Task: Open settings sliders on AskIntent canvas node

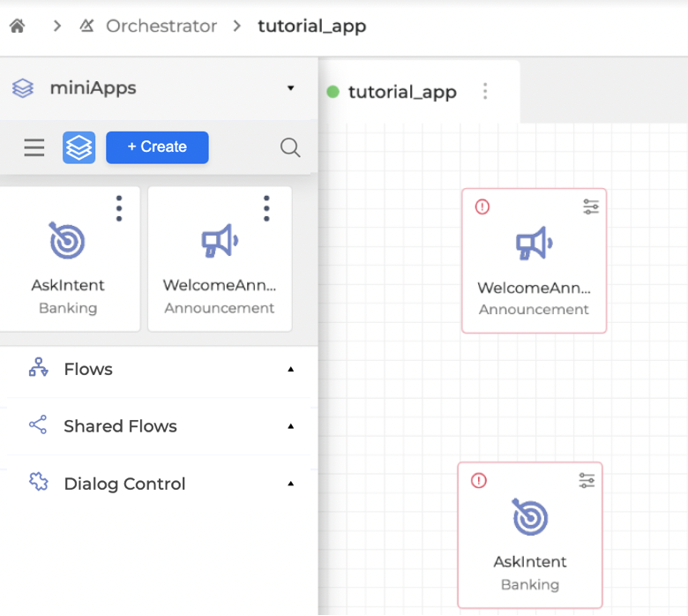Action: coord(587,481)
